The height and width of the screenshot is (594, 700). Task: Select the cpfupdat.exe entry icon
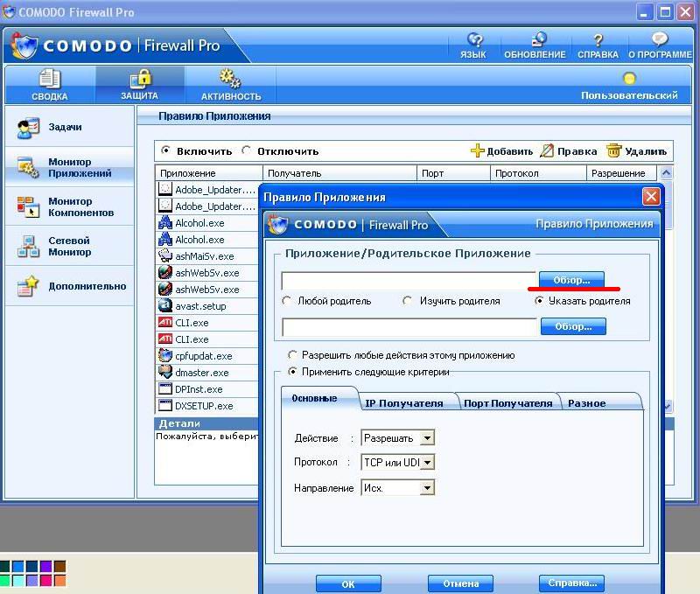(165, 356)
